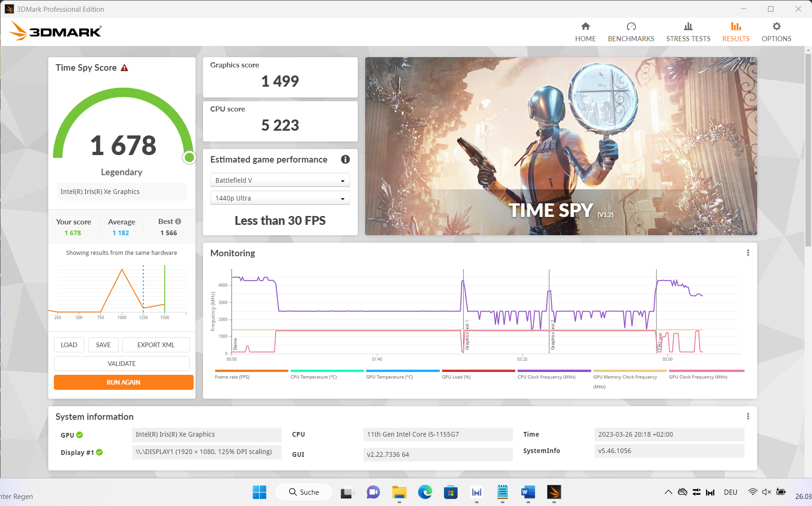This screenshot has height=506, width=812.
Task: Click the muted volume tray icon
Action: 767,492
